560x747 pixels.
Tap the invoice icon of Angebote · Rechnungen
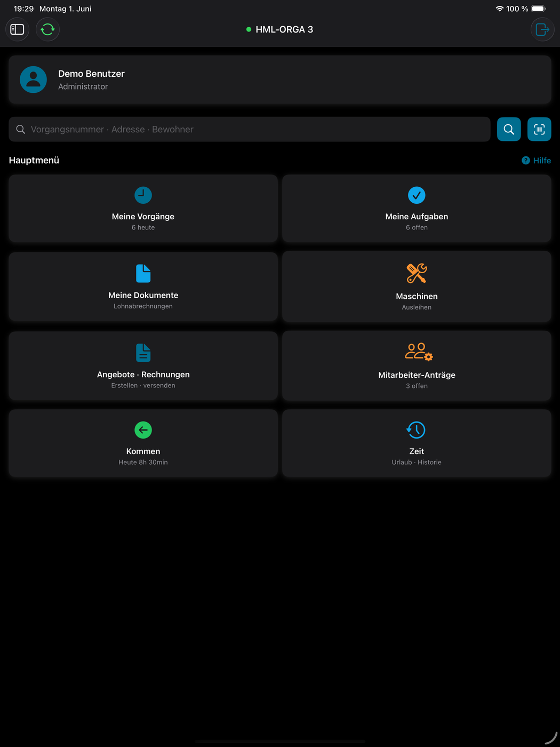pos(143,353)
